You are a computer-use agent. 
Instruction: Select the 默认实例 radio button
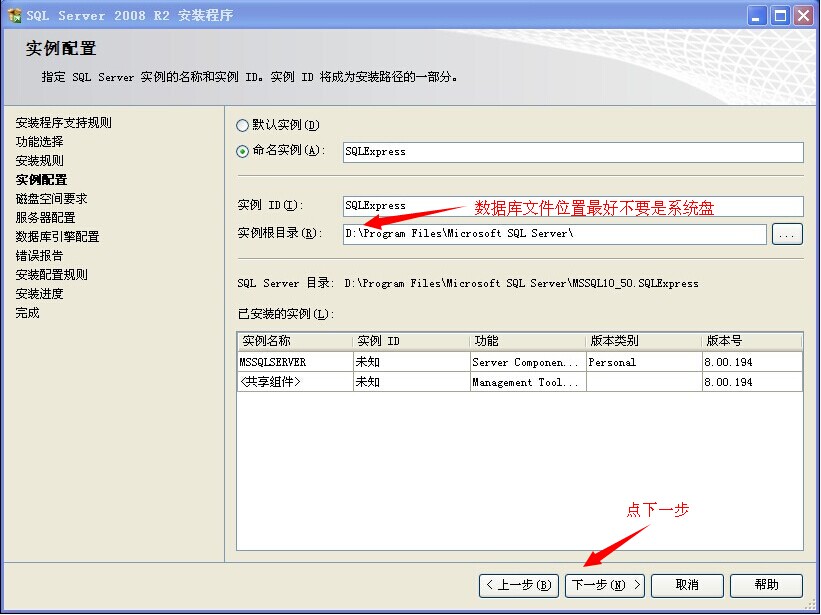[242, 125]
